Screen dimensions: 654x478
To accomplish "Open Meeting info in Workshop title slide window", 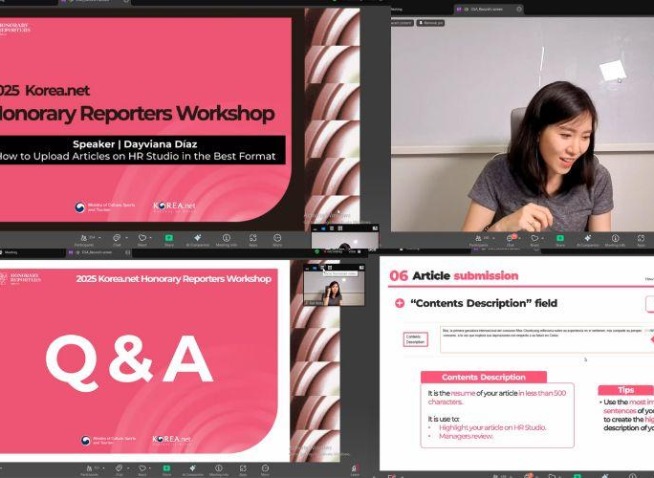I will pyautogui.click(x=226, y=240).
